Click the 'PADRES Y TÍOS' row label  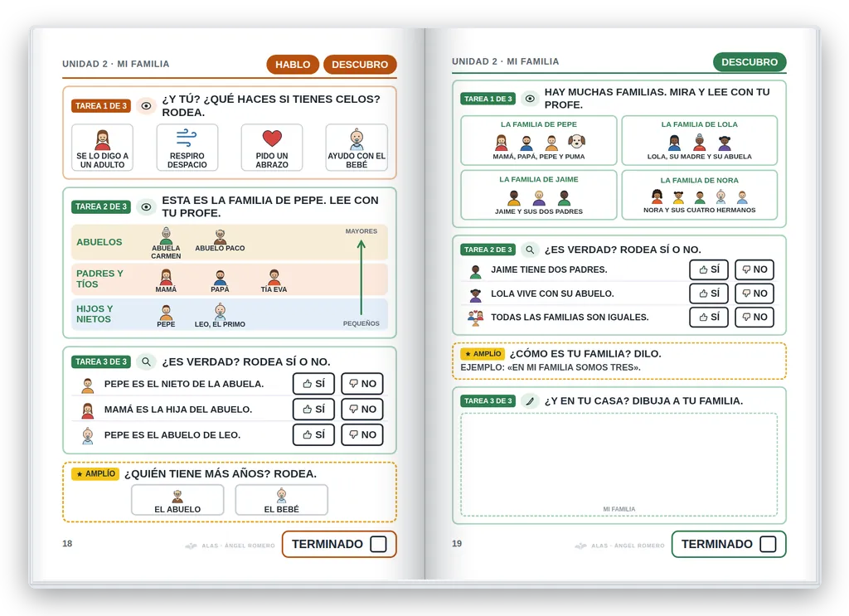click(99, 279)
